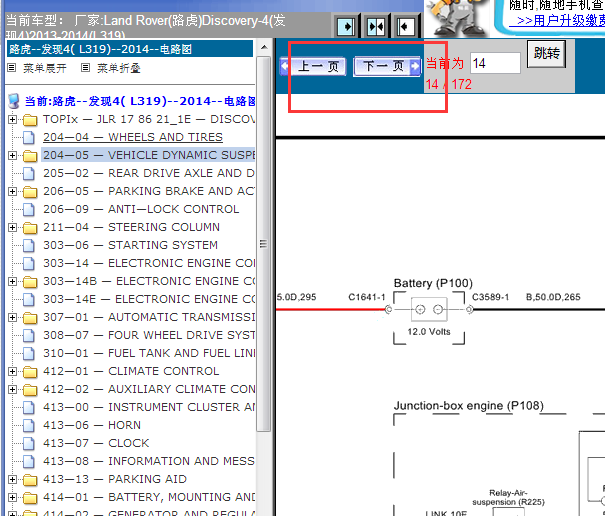Open 413-07 CLOCK document
Viewport: 605px width, 516px height.
pos(96,443)
